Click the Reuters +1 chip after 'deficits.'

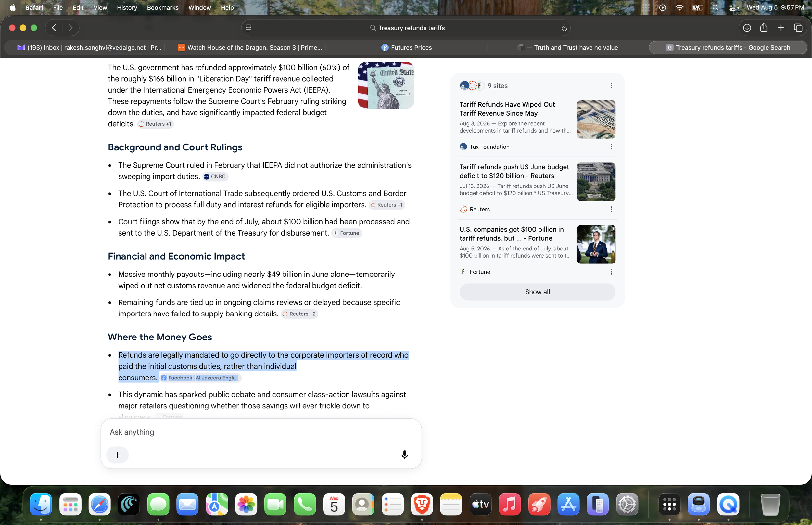[155, 124]
